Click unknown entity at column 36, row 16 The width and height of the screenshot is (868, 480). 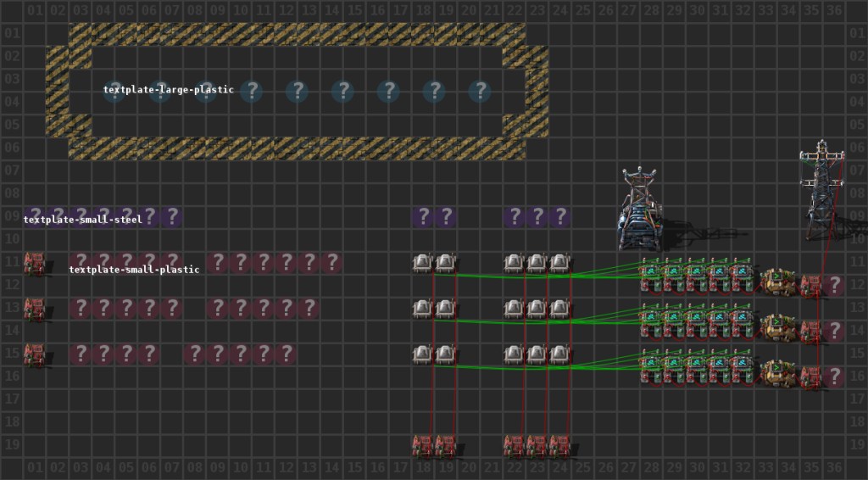(834, 377)
